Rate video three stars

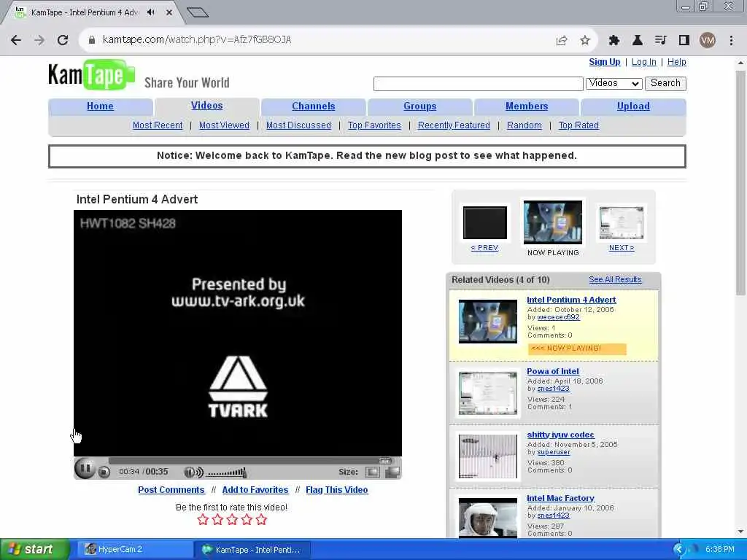pos(232,519)
